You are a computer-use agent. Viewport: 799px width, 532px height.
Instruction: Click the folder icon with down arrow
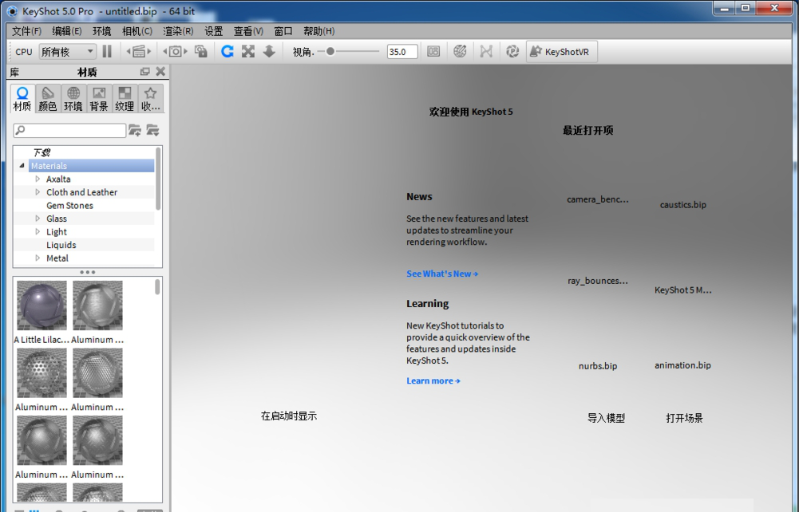point(153,130)
